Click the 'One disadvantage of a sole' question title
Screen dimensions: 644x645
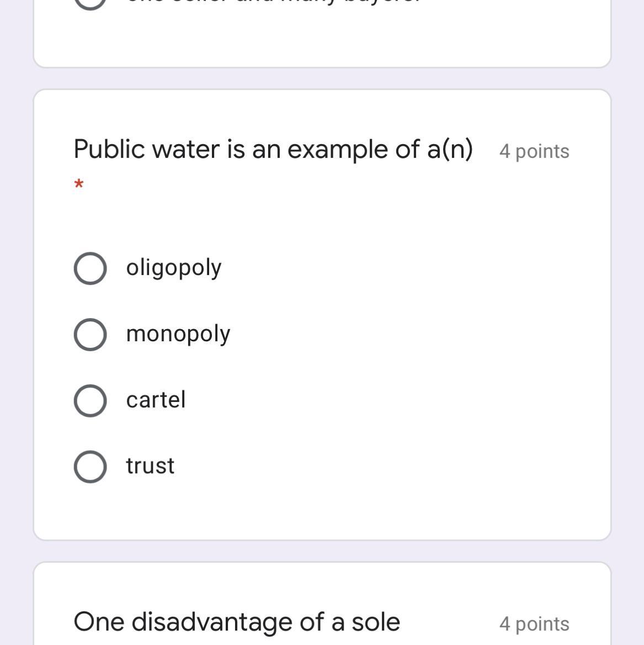[237, 622]
